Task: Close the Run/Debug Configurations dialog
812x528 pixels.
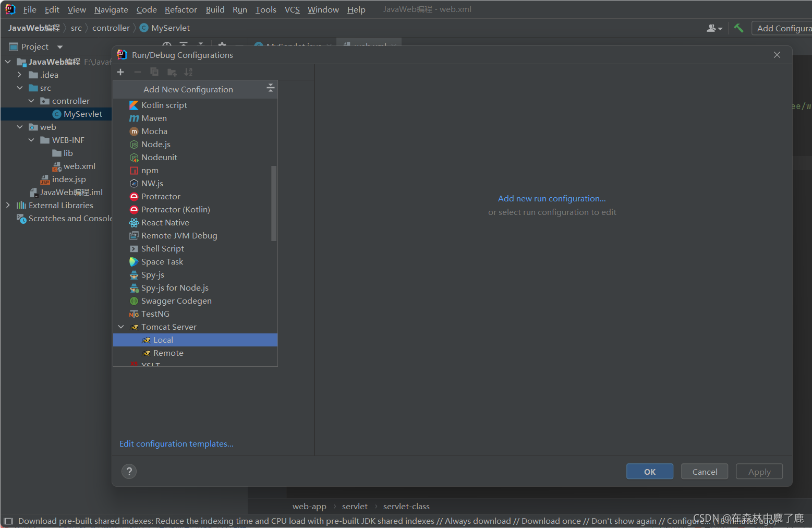Action: pos(777,55)
